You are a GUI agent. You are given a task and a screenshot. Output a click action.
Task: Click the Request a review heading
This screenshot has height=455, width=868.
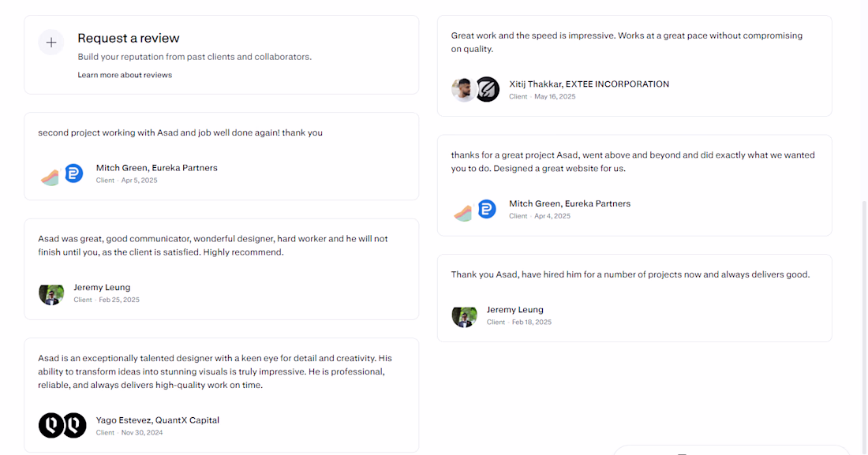pyautogui.click(x=129, y=38)
